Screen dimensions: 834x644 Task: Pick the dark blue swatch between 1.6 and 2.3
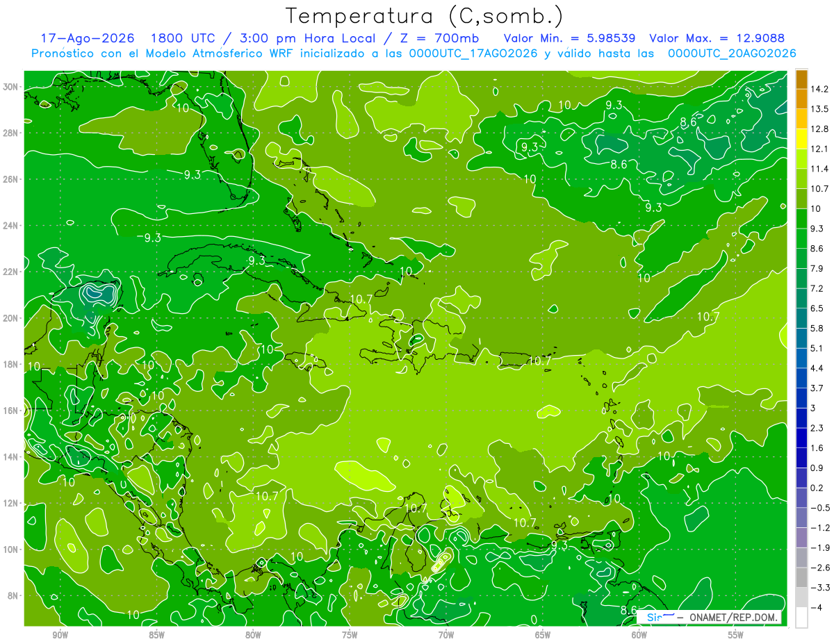tap(801, 438)
